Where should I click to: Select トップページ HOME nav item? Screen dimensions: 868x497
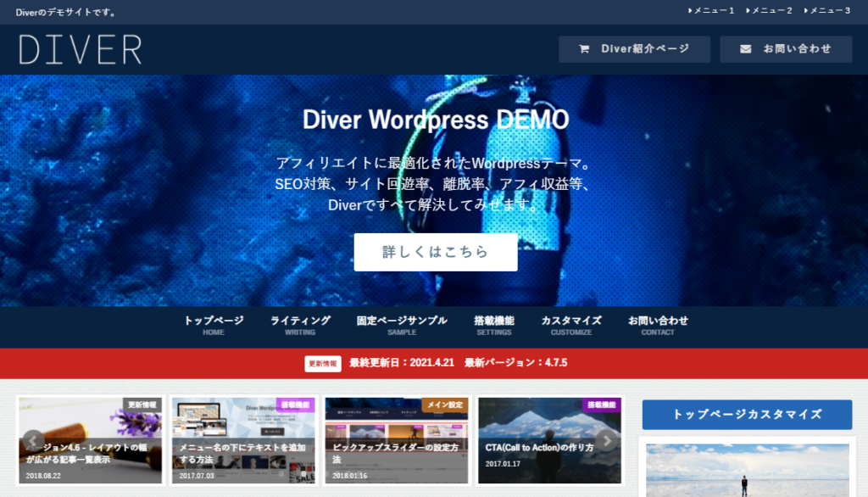tap(214, 325)
